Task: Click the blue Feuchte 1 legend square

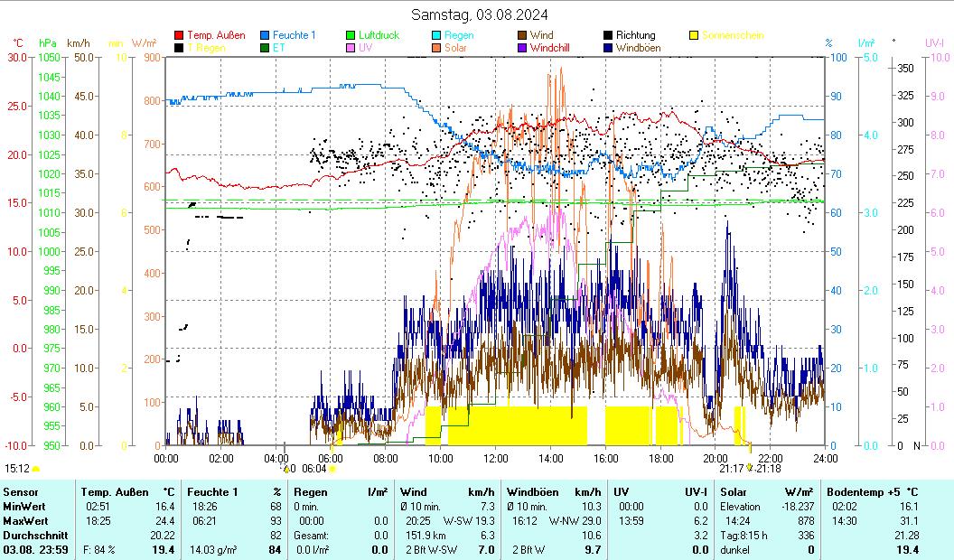Action: [x=265, y=35]
